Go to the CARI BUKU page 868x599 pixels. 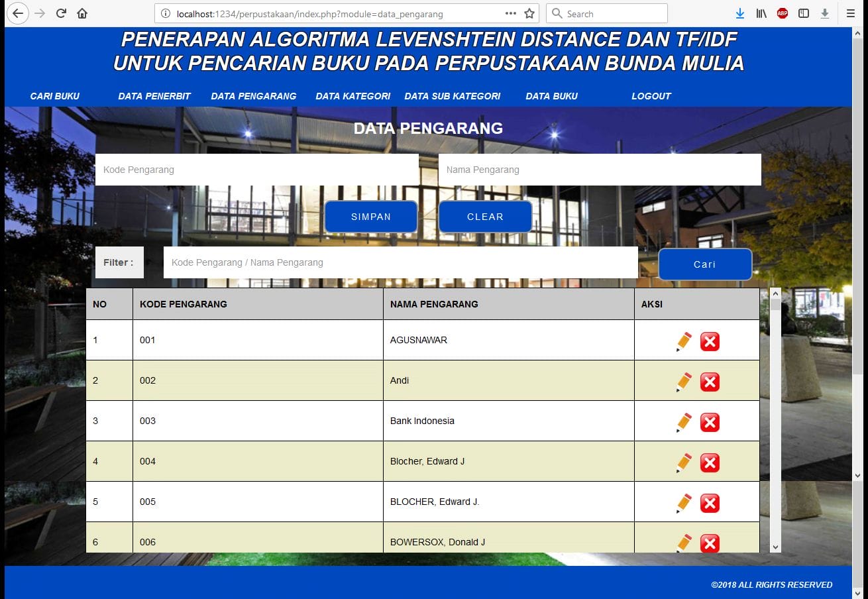[x=55, y=96]
